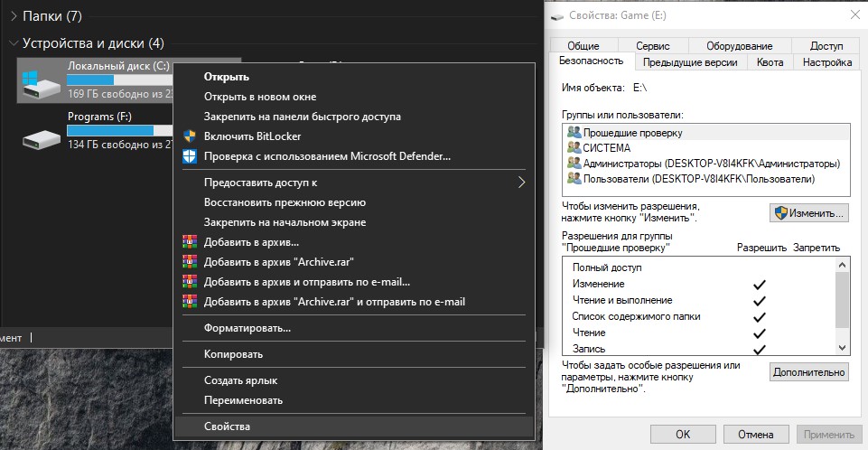Viewport: 868px width, 450px height.
Task: Open the Предоставить доступ к submenu arrow
Action: click(x=521, y=183)
